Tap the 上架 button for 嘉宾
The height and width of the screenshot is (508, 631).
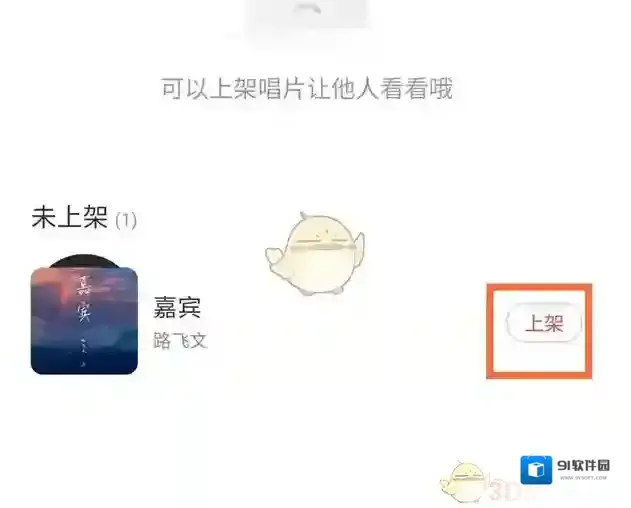[x=544, y=323]
